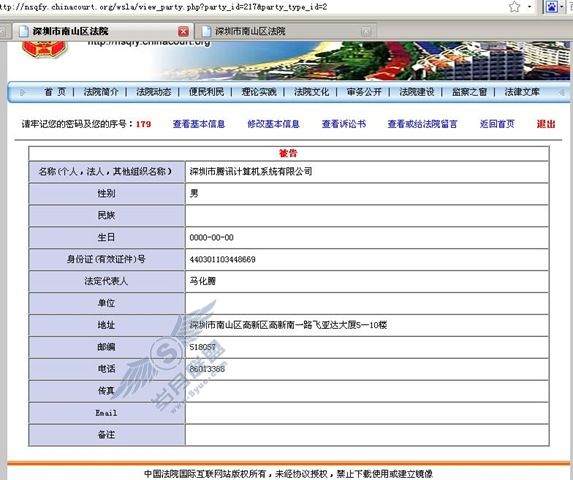Click the beach banner image in header
Viewport: 573px width, 480px height.
point(362,61)
